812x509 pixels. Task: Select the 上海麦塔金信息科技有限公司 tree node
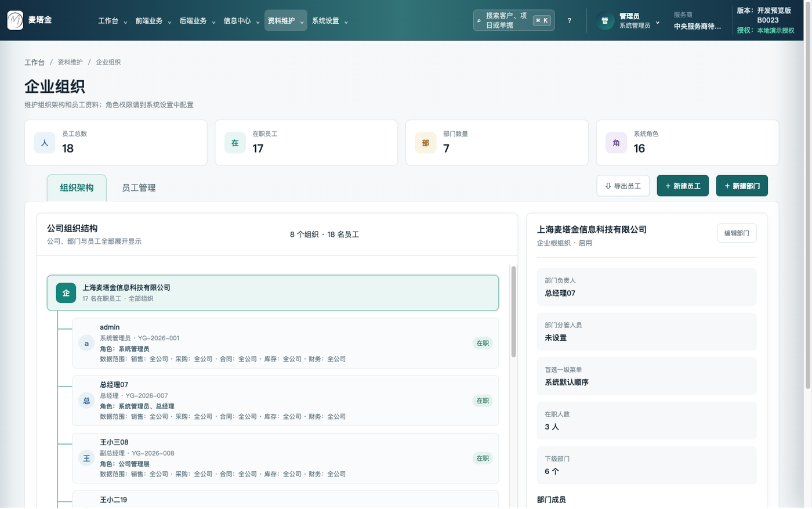tap(273, 293)
